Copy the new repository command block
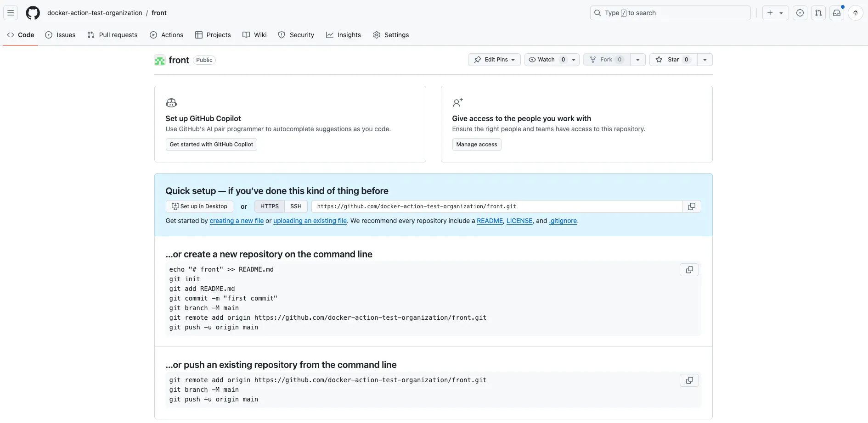Viewport: 868px width, 423px height. click(x=689, y=270)
